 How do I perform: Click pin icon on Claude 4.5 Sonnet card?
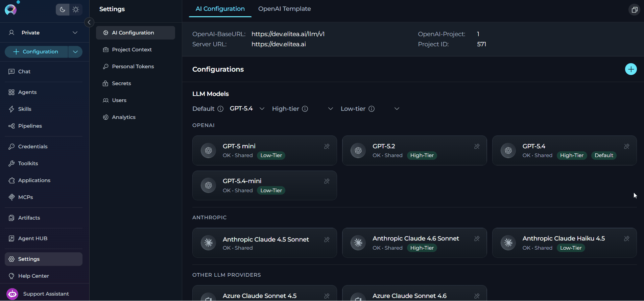coord(327,240)
